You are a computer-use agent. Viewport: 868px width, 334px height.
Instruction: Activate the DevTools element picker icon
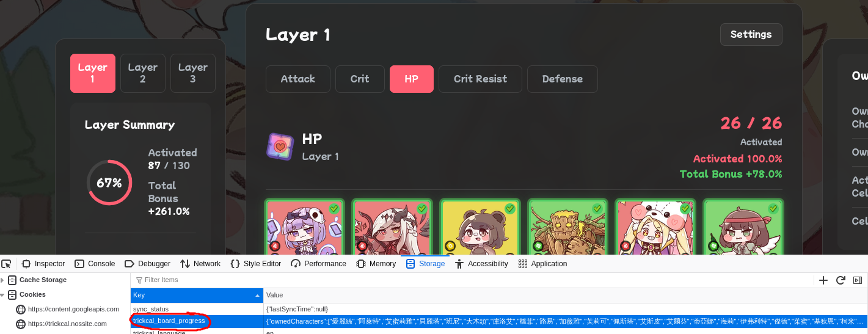pos(7,264)
